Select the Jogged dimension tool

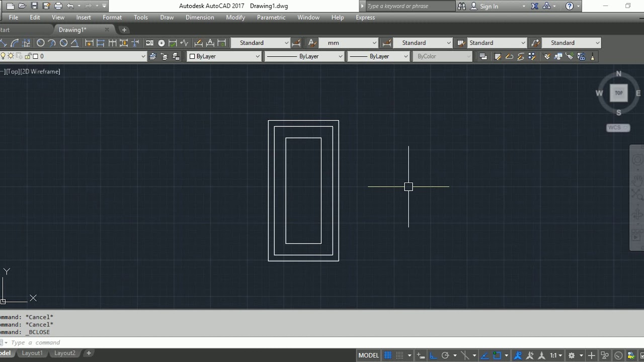point(52,43)
